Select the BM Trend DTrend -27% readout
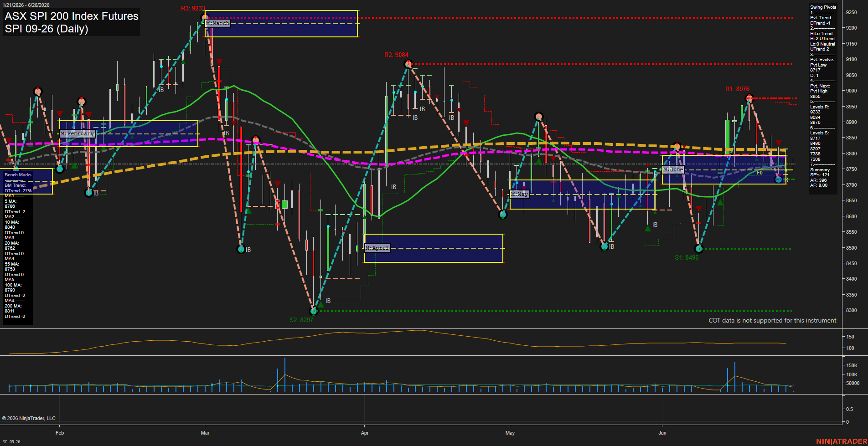The width and height of the screenshot is (868, 446). click(x=18, y=188)
